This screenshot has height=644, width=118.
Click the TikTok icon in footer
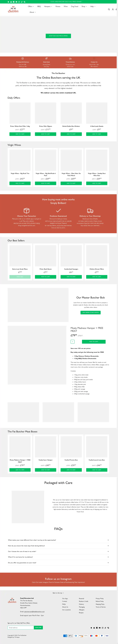coord(105,628)
